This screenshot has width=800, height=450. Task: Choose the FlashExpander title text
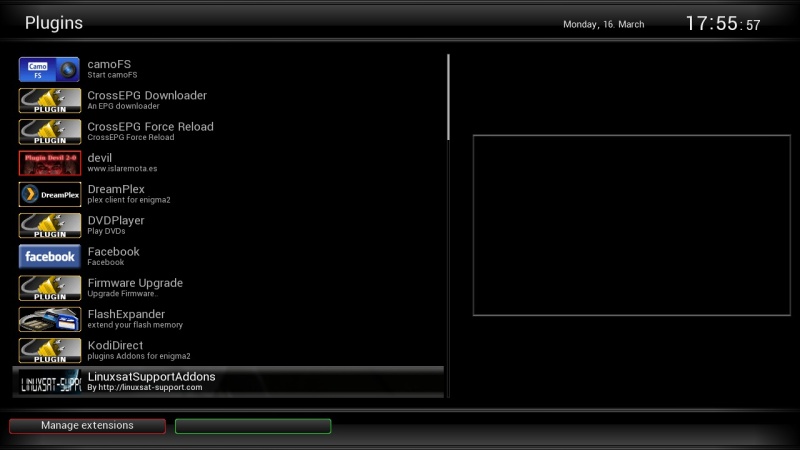pos(126,314)
